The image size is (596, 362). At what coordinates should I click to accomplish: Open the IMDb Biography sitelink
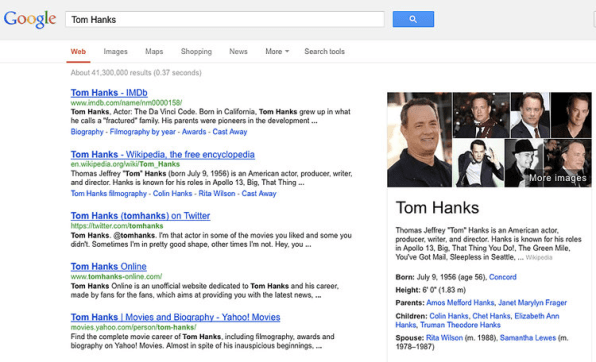tap(87, 132)
